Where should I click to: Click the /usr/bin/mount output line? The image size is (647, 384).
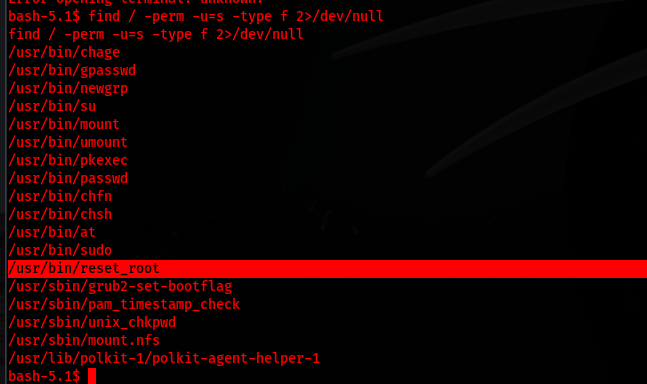tap(64, 125)
